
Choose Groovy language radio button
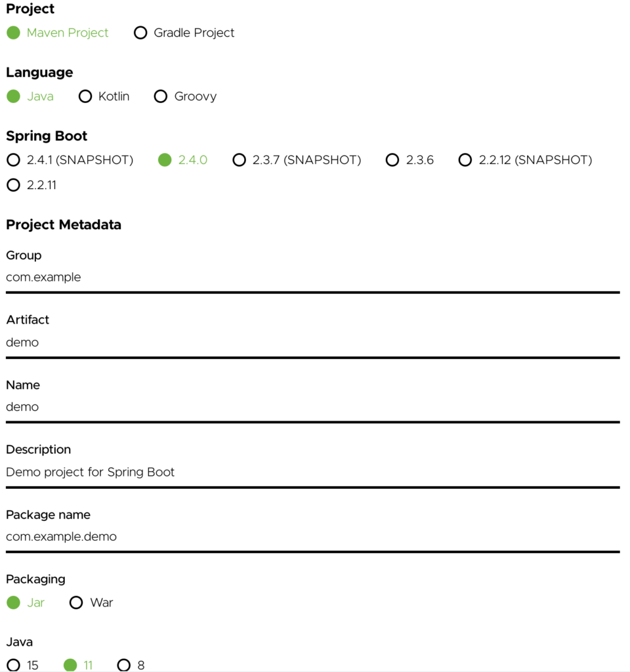pos(160,96)
